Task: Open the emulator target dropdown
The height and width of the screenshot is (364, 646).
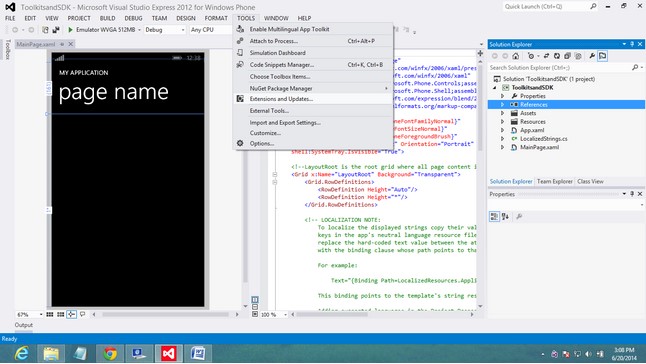Action: tap(139, 30)
